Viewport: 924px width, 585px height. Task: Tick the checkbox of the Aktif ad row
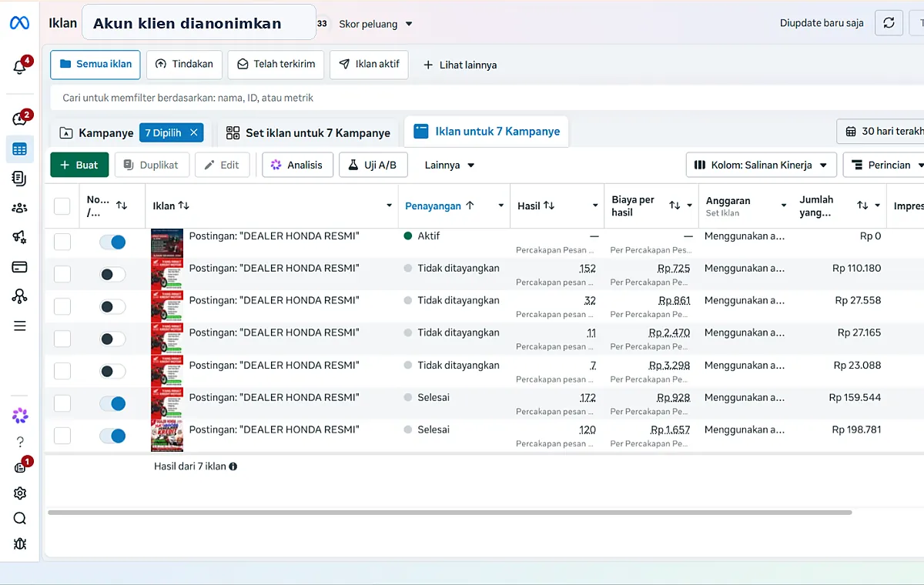click(x=62, y=242)
